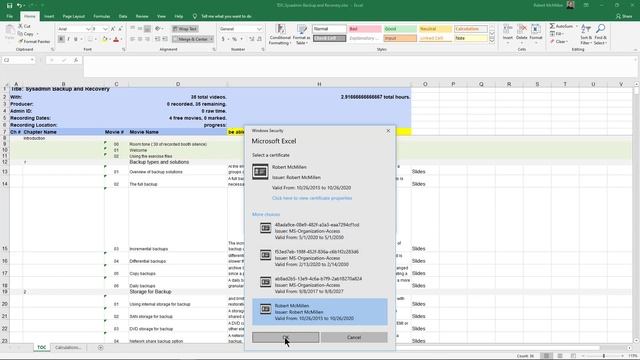This screenshot has width=640, height=360.
Task: Open Sort & Filter menu
Action: [586, 34]
